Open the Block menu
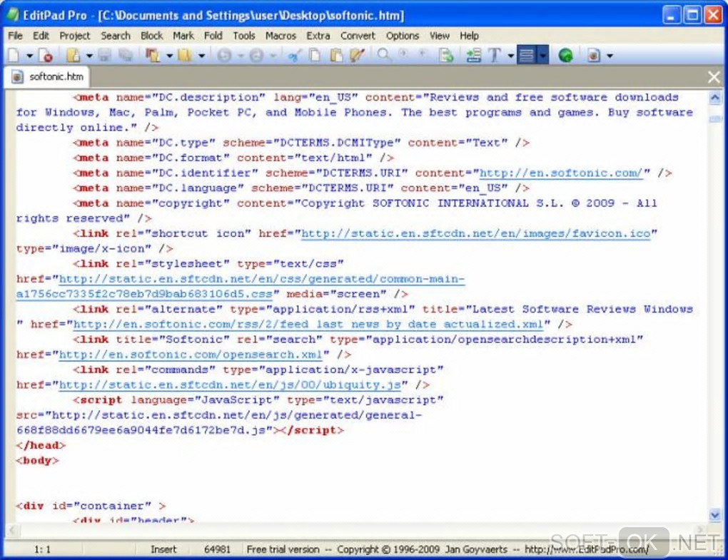728x560 pixels. click(x=152, y=36)
